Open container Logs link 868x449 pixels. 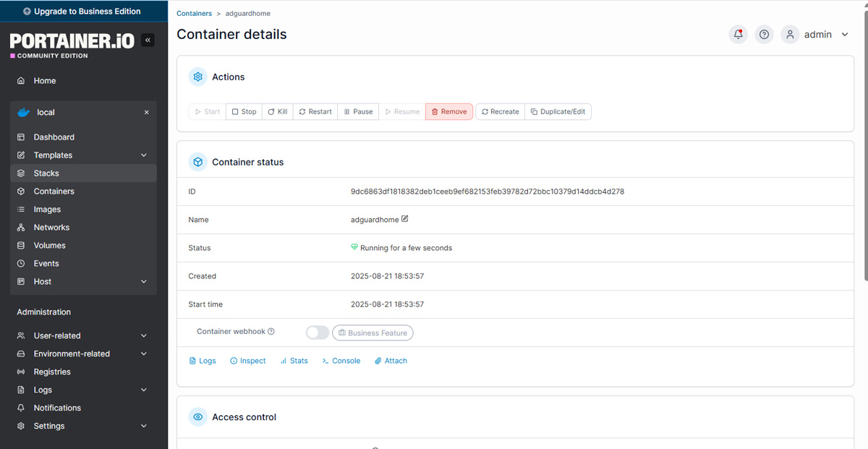[203, 361]
